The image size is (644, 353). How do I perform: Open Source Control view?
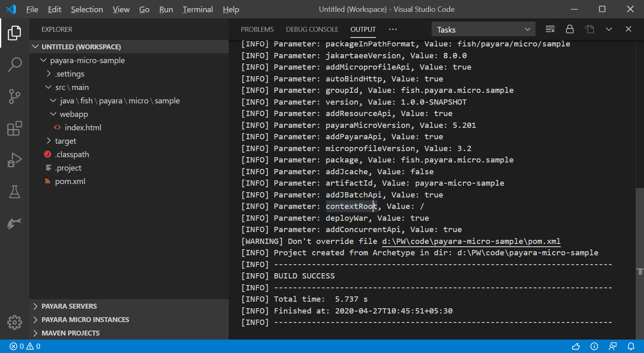15,96
